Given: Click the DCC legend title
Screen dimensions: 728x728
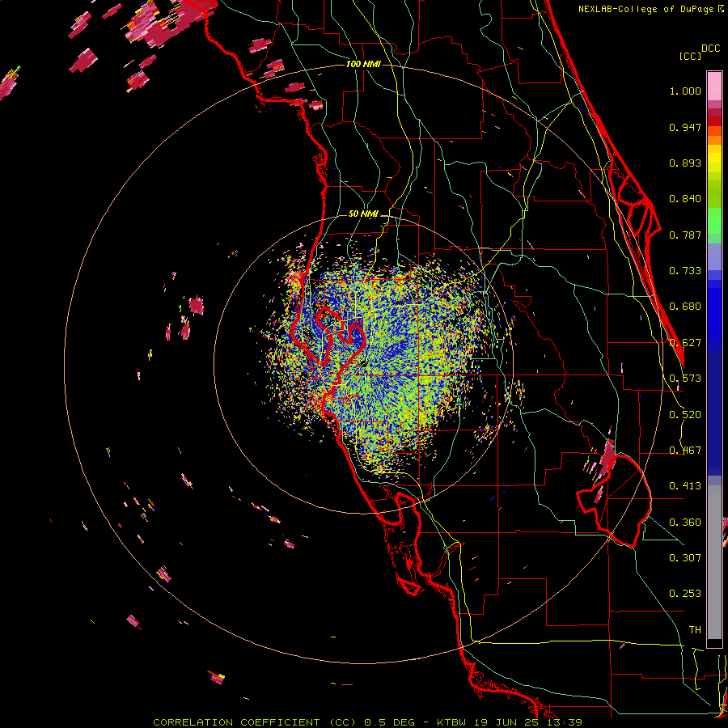Looking at the screenshot, I should [710, 49].
